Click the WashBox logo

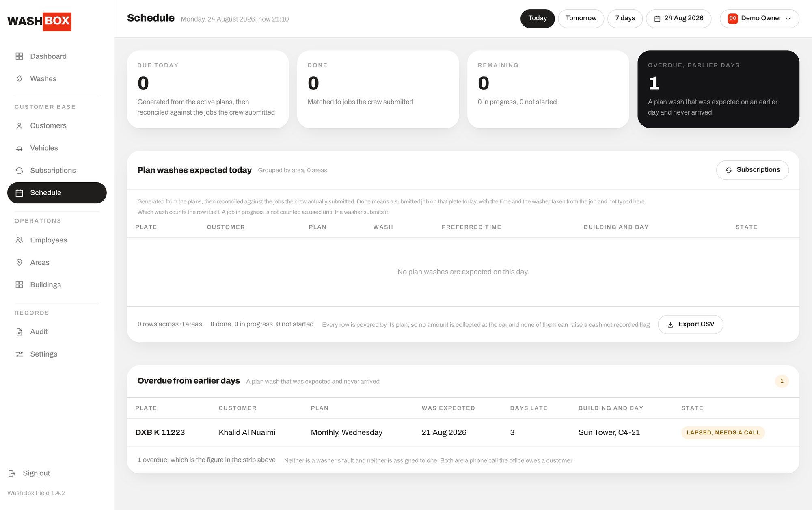click(x=39, y=22)
